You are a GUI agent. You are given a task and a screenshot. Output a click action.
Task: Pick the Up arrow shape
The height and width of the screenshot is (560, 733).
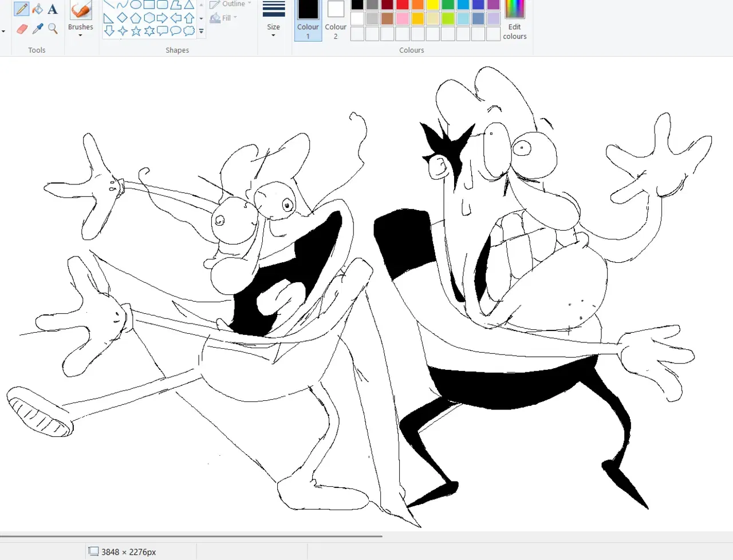click(x=188, y=18)
